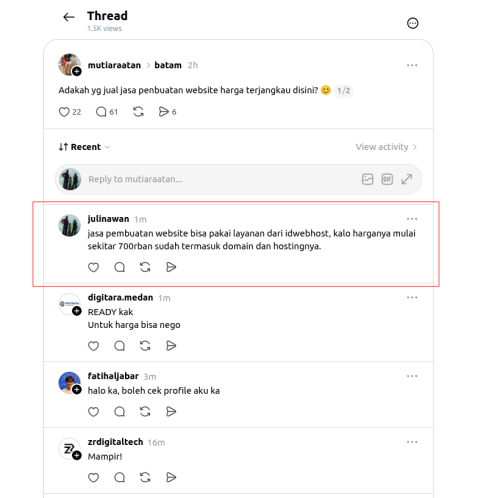Focus the Reply to mutiaraatan field
The height and width of the screenshot is (498, 500).
pos(220,179)
